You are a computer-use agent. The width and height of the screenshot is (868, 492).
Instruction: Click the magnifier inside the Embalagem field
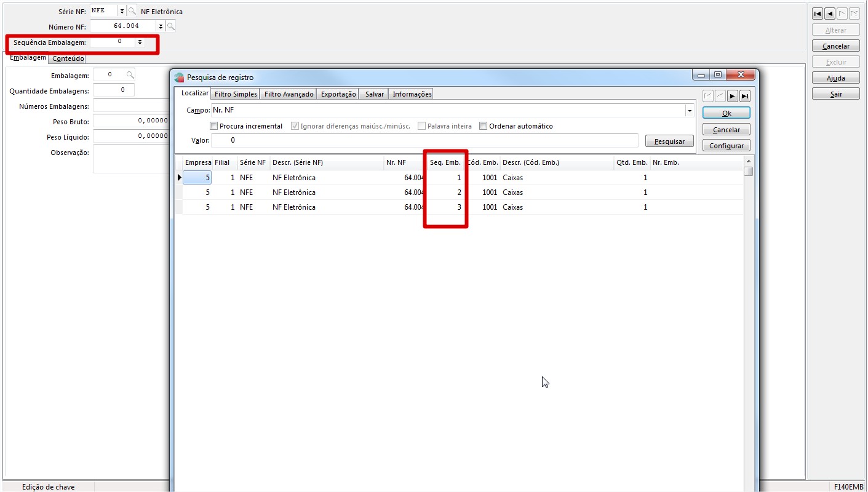130,74
